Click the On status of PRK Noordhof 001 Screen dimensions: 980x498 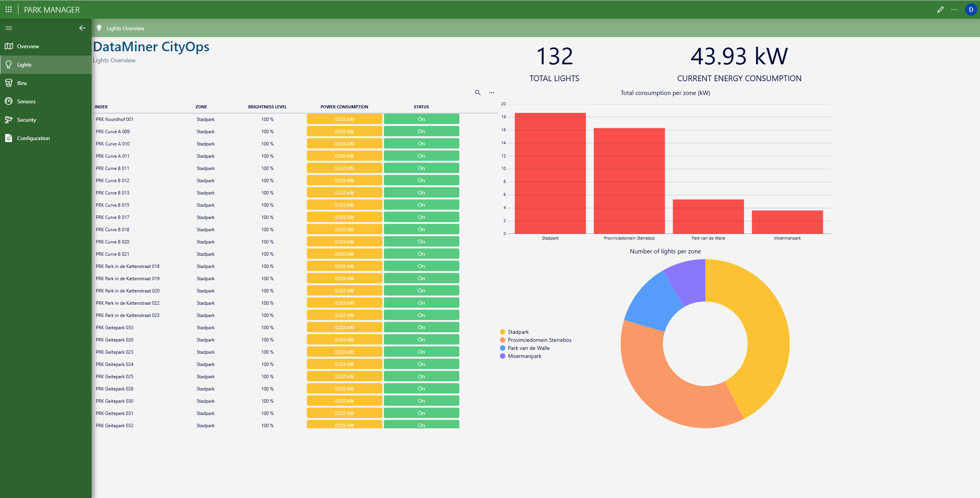tap(421, 119)
